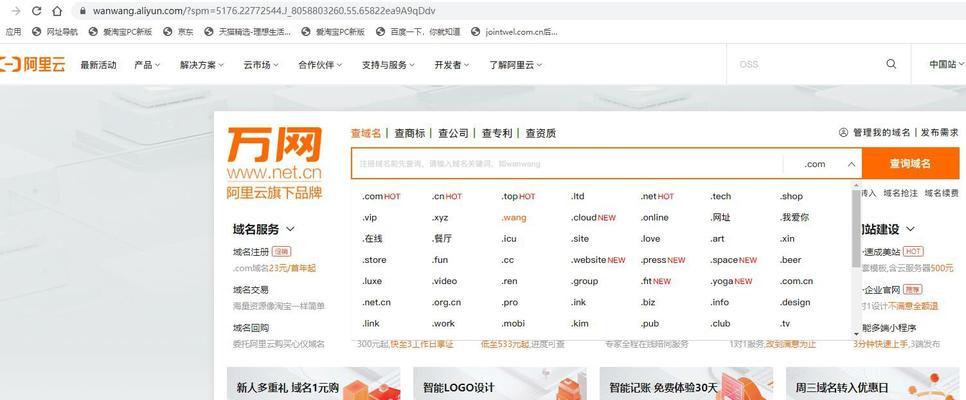Viewport: 966px width, 400px height.
Task: Expand the 支持与服务 menu
Action: coord(388,65)
